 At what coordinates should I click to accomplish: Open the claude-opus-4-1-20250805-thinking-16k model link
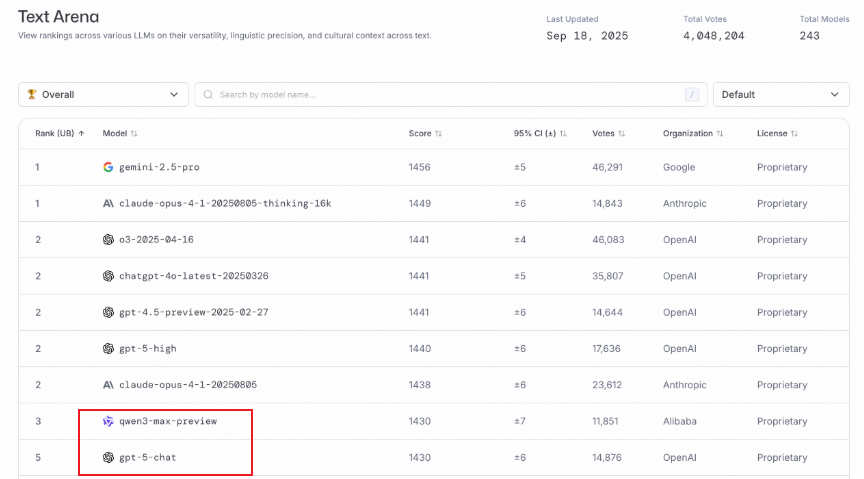[x=225, y=203]
